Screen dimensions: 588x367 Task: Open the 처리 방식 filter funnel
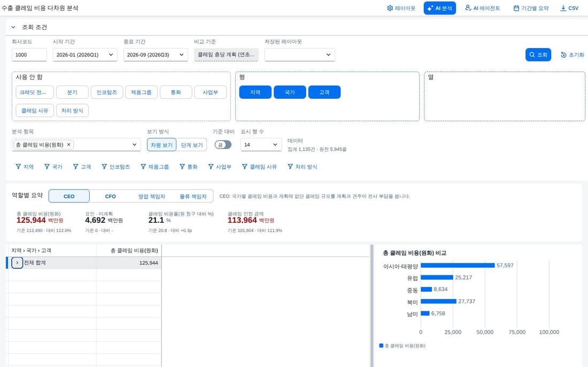pyautogui.click(x=302, y=167)
